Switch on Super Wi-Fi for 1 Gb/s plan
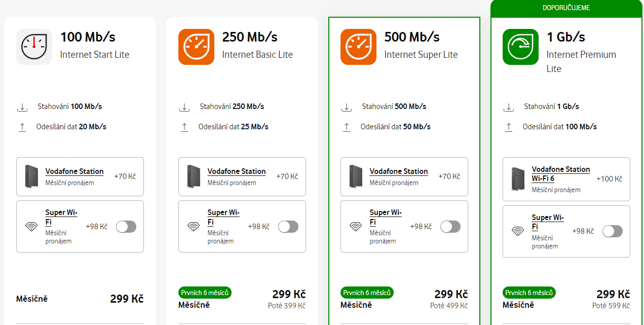The height and width of the screenshot is (325, 644). (613, 232)
